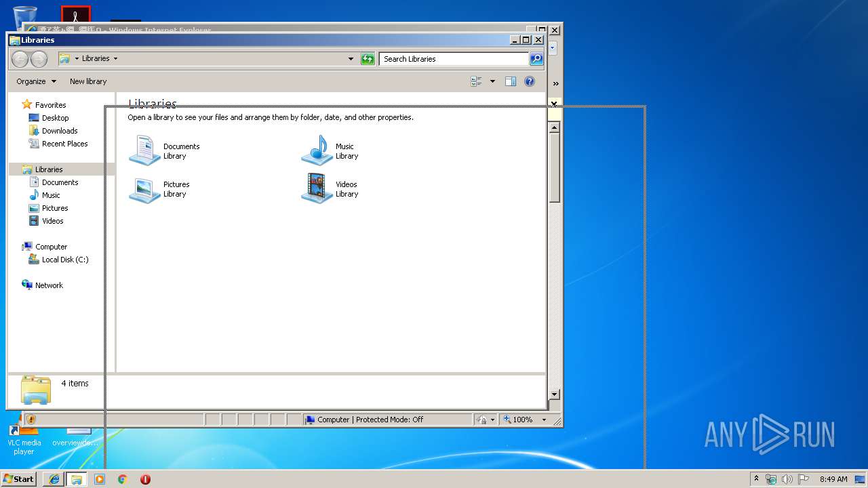Viewport: 868px width, 488px height.
Task: Click IE scrollbar up arrow
Action: click(x=554, y=127)
